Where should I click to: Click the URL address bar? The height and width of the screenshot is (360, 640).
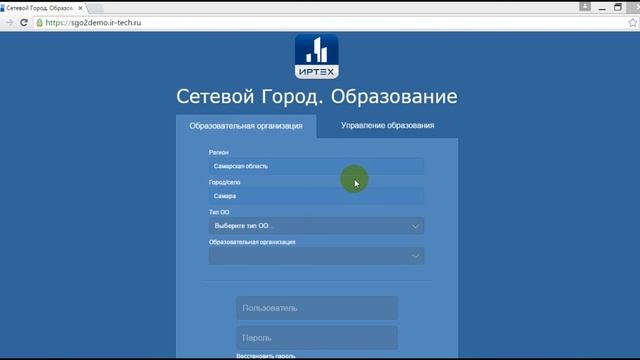tap(327, 22)
